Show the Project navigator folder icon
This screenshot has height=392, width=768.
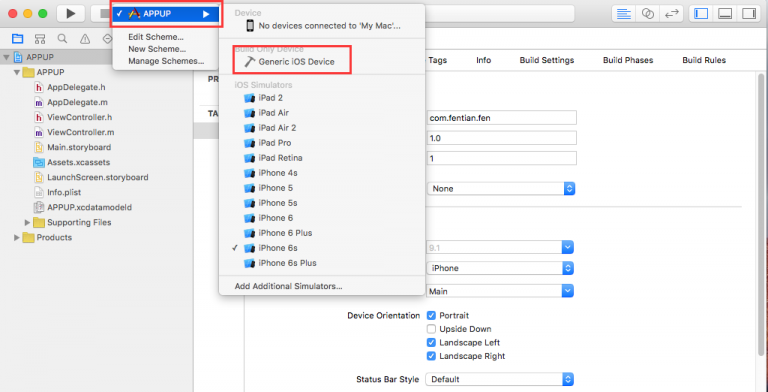pyautogui.click(x=18, y=39)
